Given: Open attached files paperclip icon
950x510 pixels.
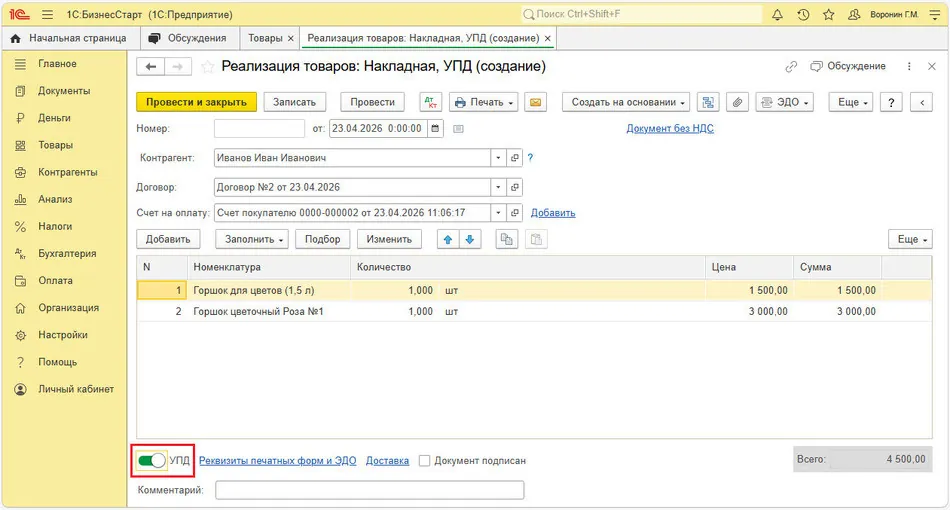Looking at the screenshot, I should pyautogui.click(x=737, y=102).
